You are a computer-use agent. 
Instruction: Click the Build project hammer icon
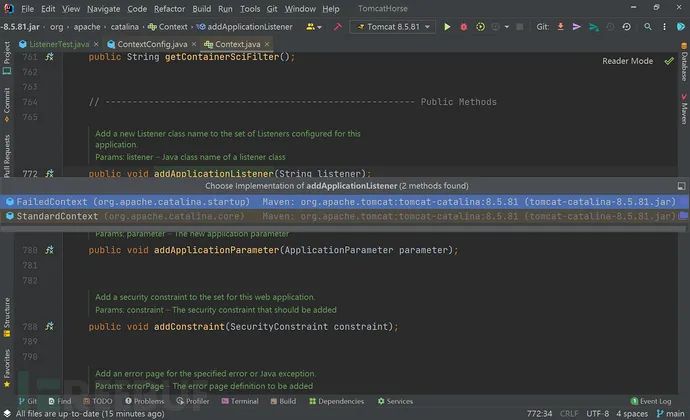tap(338, 27)
